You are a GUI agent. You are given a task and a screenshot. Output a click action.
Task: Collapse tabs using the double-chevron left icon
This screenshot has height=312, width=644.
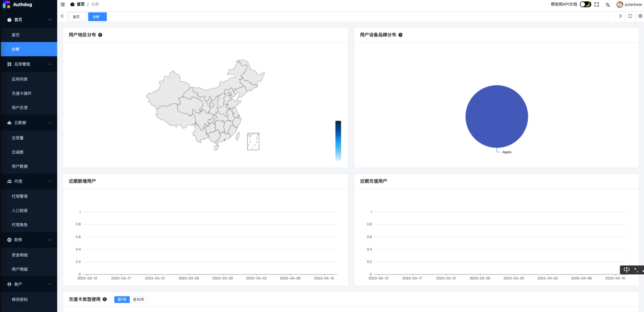(62, 16)
